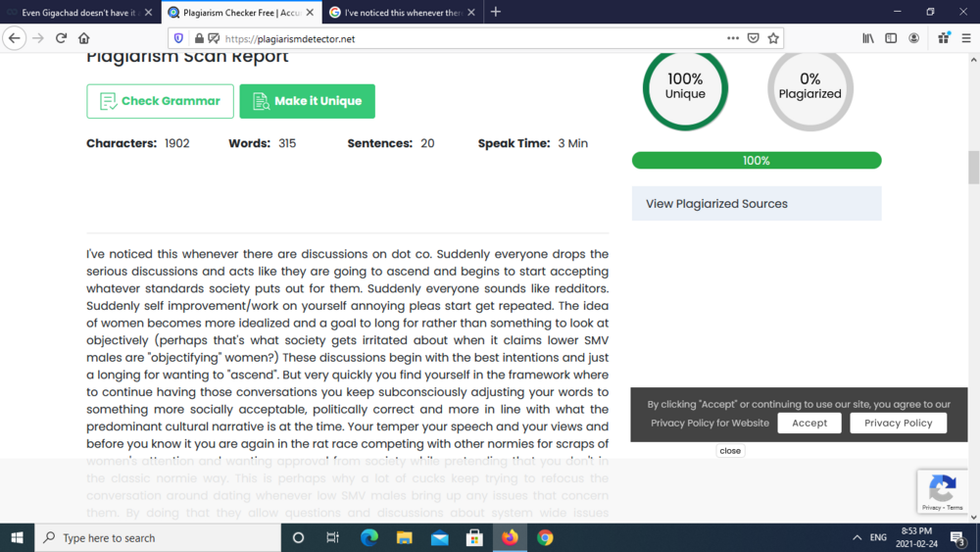Open Firefox library icon
The width and height of the screenshot is (980, 552).
point(868,38)
